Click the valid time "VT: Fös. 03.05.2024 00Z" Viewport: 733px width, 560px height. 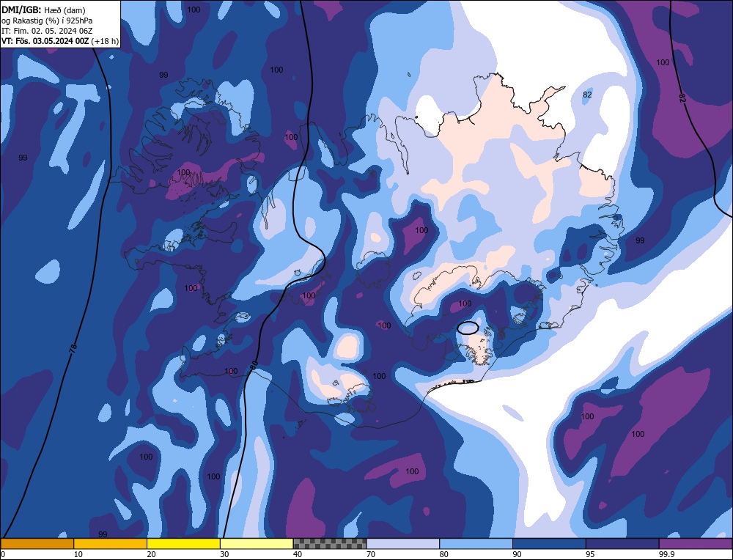click(x=45, y=41)
